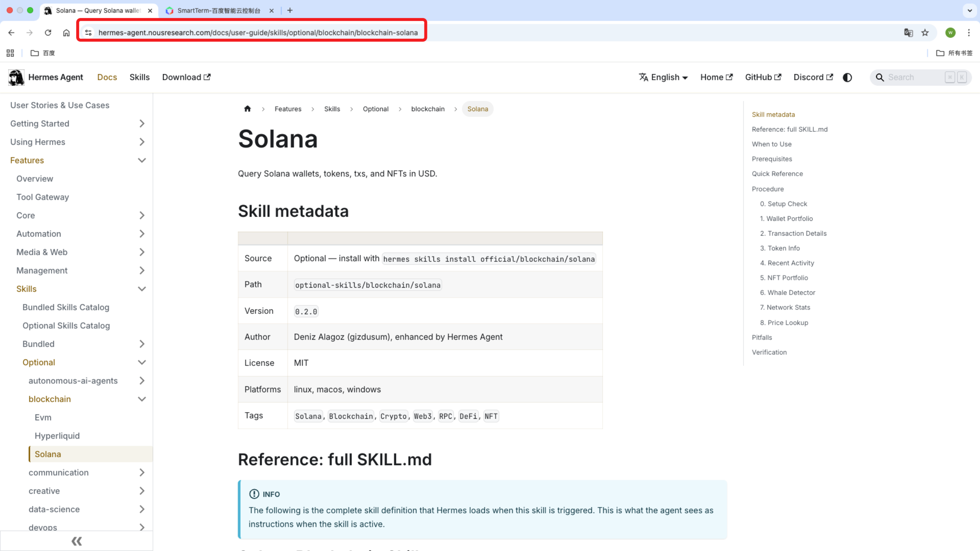Expand the Automation category

(142, 234)
